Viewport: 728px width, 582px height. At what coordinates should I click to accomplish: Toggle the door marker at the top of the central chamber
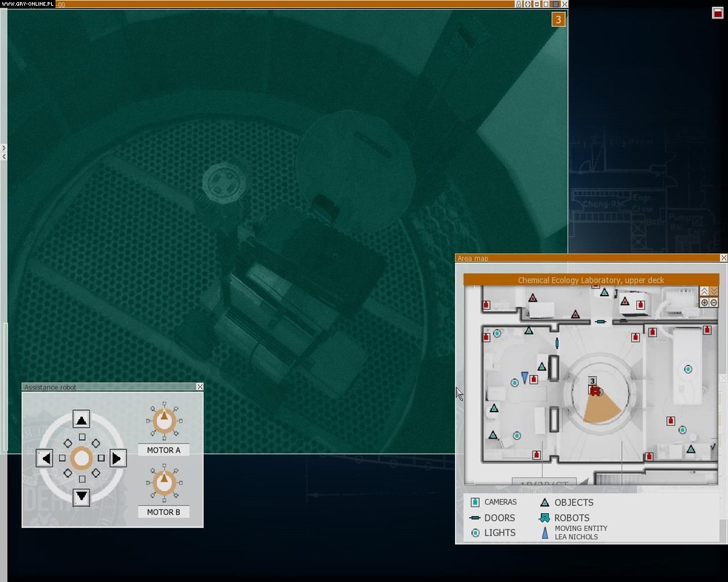tap(601, 322)
